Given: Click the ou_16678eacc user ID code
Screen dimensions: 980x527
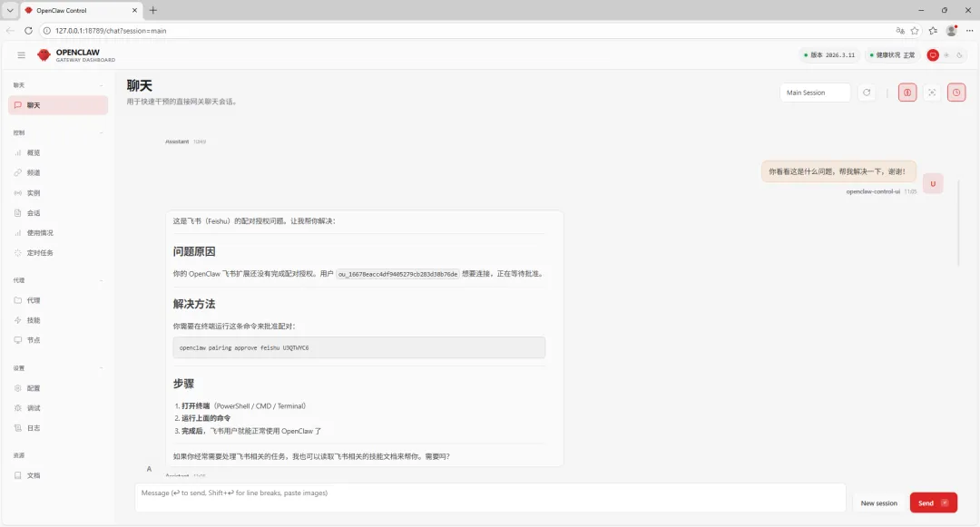Looking at the screenshot, I should point(398,274).
